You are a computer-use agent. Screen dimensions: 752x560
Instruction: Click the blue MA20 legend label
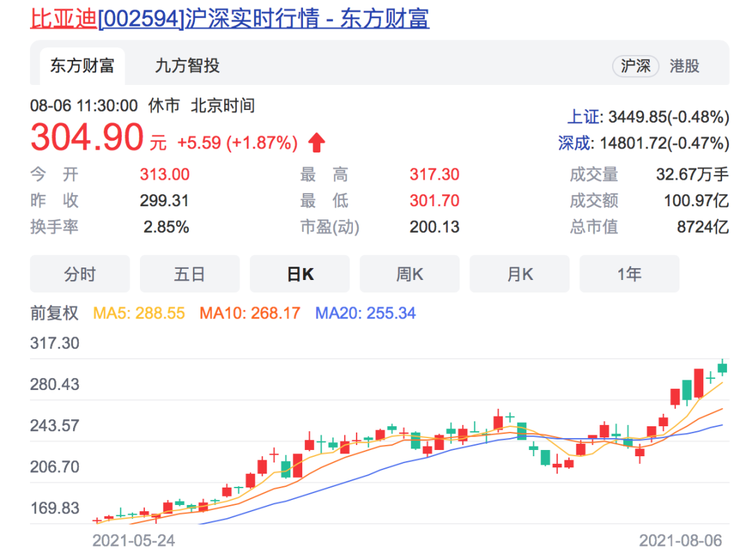pos(366,313)
